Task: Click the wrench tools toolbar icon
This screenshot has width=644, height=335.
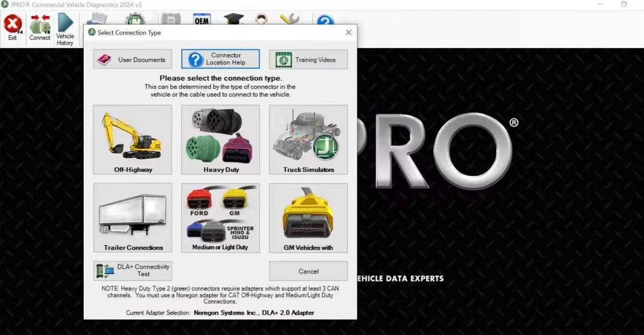Action: coord(289,19)
